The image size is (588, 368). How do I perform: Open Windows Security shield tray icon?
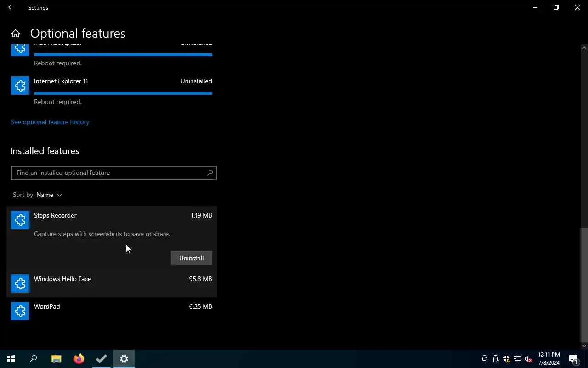tap(507, 359)
